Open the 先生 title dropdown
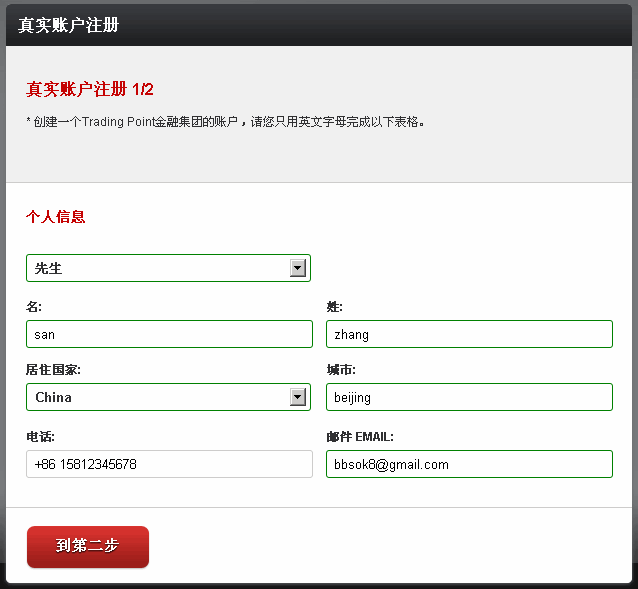This screenshot has width=638, height=589. 160,268
